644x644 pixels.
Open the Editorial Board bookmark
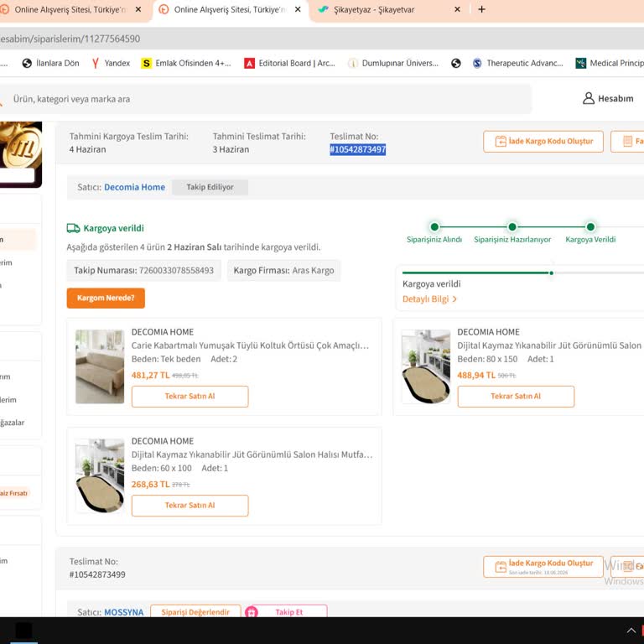click(x=290, y=63)
